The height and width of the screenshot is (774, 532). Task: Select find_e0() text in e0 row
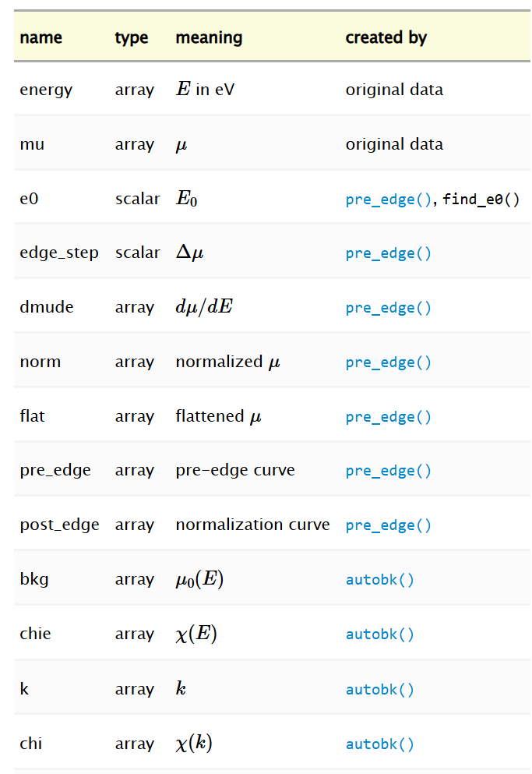point(481,200)
